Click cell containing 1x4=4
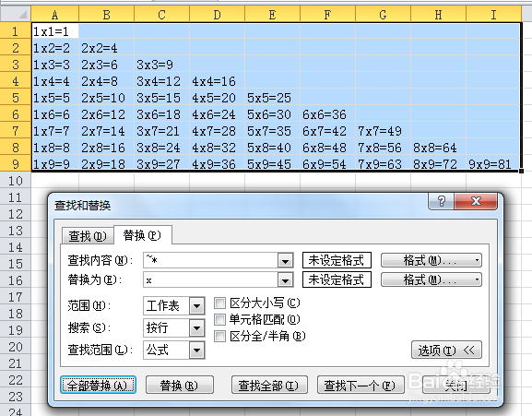Image resolution: width=532 pixels, height=416 pixels. point(55,81)
